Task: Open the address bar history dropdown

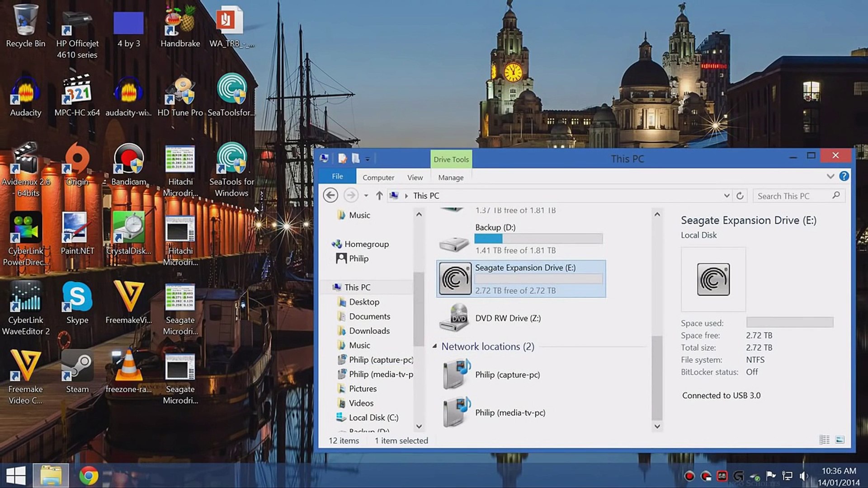Action: 726,196
